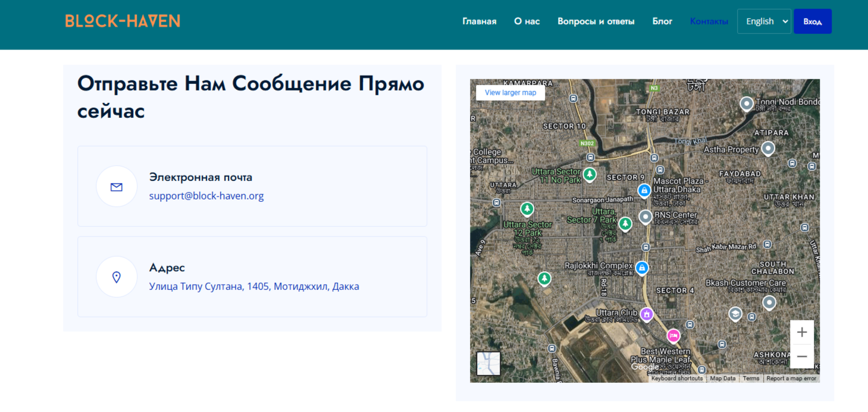
Task: Open the English language selector
Action: click(764, 20)
